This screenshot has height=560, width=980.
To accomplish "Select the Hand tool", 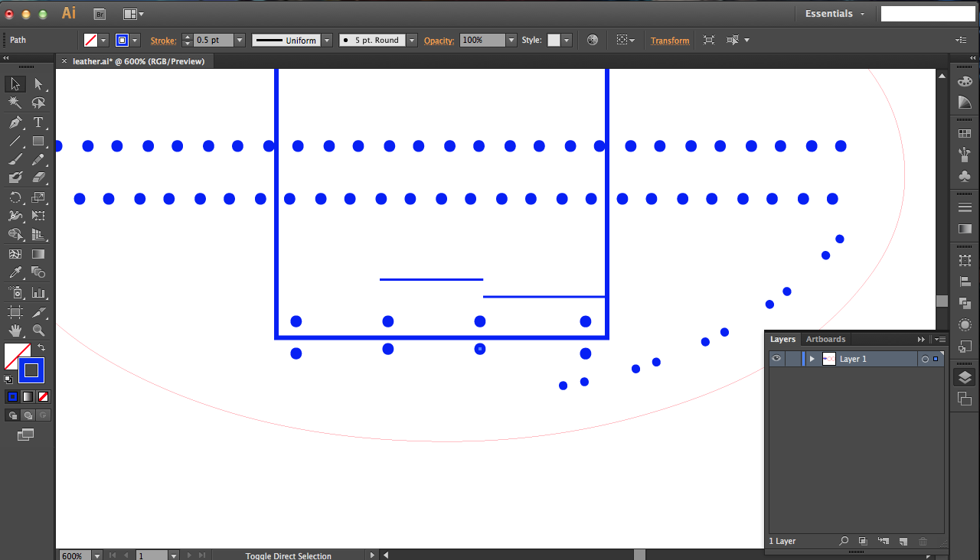I will click(15, 330).
